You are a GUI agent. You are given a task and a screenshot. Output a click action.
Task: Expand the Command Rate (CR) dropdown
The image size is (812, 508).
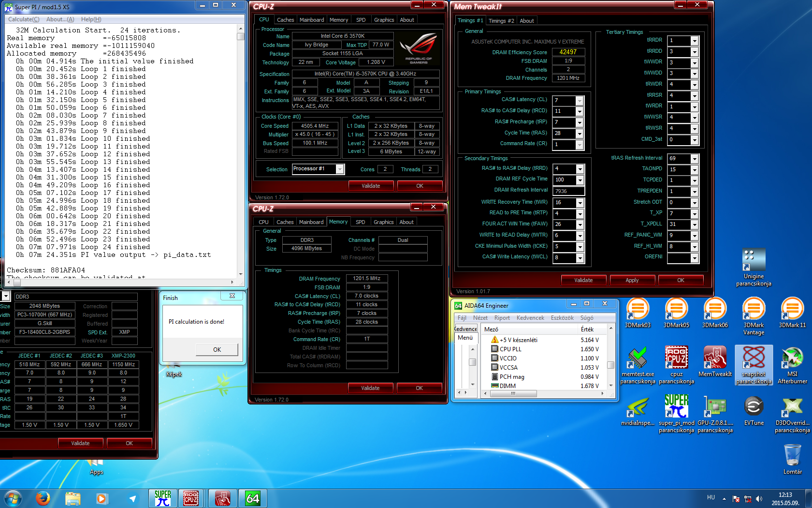point(580,145)
